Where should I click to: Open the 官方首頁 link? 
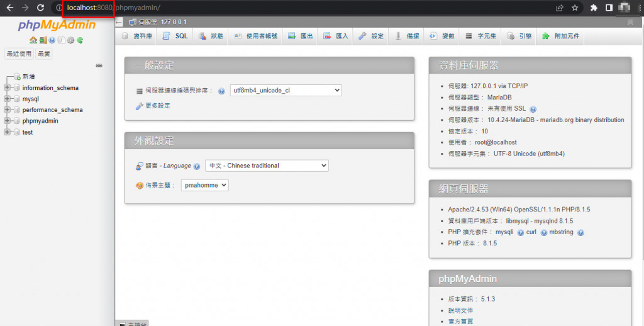460,322
